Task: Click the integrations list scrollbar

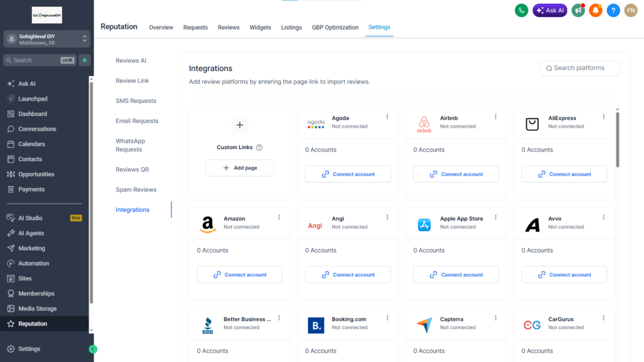Action: (618, 140)
